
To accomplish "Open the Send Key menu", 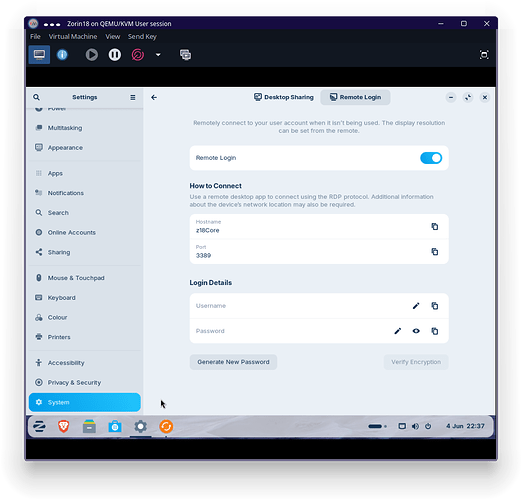I will tap(142, 37).
